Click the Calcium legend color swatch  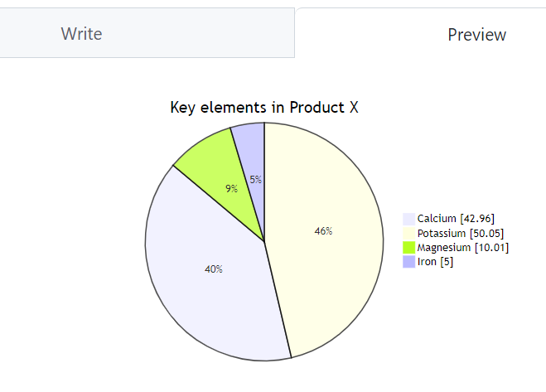[x=408, y=219]
